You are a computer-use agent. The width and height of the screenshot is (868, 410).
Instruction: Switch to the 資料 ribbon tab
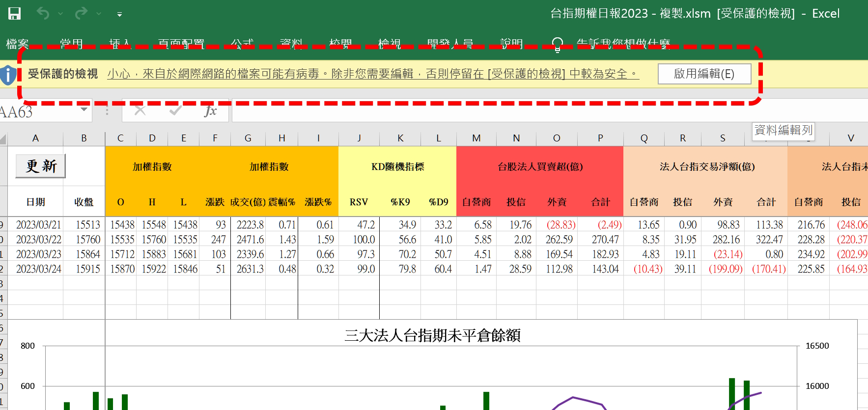click(291, 44)
